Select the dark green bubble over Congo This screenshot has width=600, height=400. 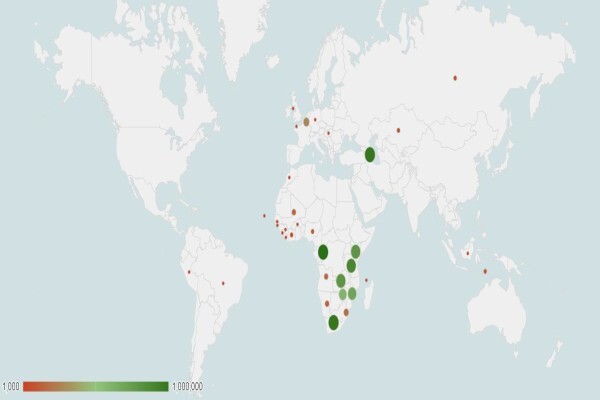tap(323, 252)
